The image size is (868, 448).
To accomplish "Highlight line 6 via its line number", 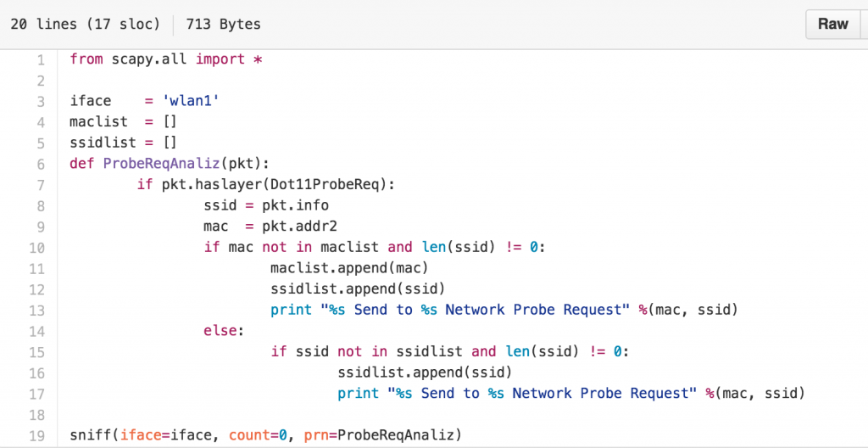I will 40,164.
